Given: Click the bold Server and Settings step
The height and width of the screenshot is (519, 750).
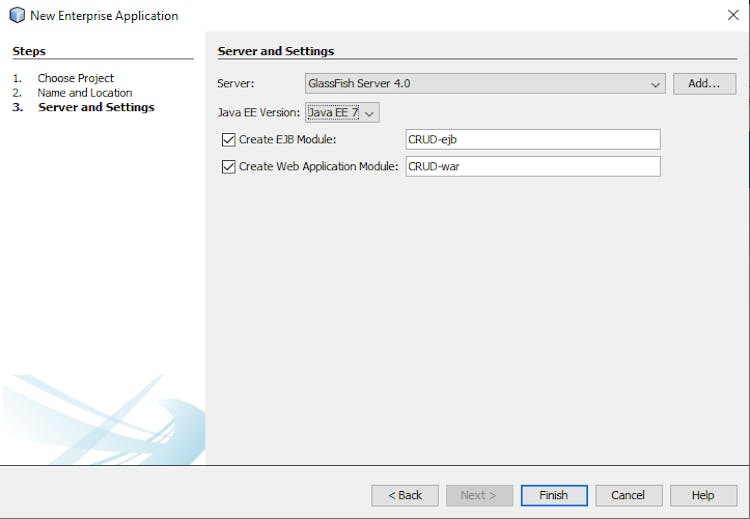Looking at the screenshot, I should pos(96,107).
